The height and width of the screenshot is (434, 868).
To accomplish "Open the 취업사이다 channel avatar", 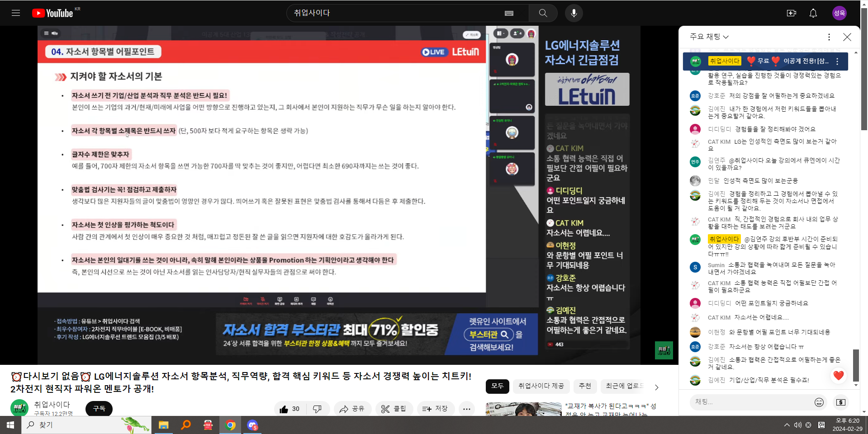I will (19, 408).
